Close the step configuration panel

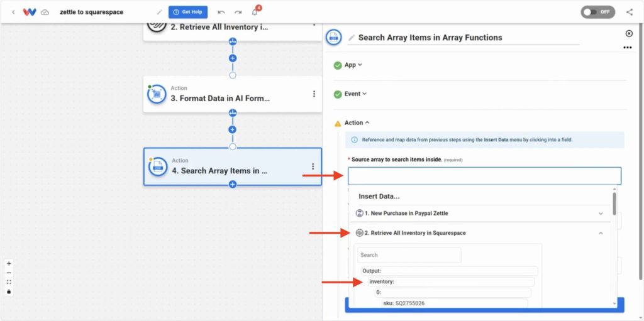click(x=628, y=33)
